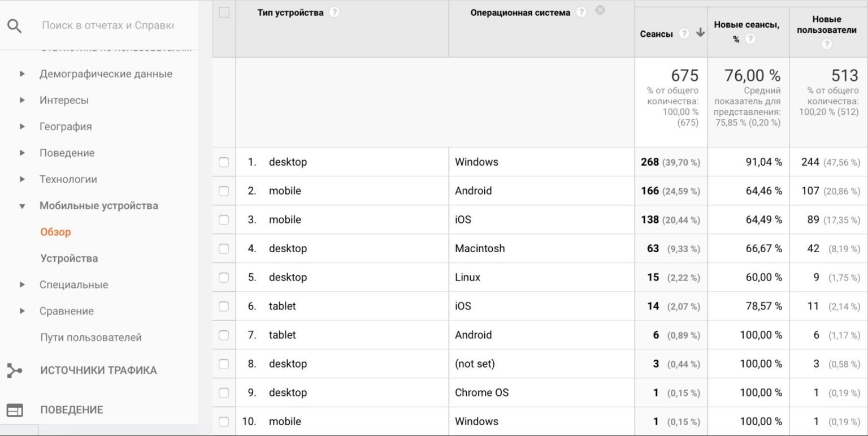The image size is (868, 436).
Task: Expand the География menu section
Action: [x=23, y=127]
